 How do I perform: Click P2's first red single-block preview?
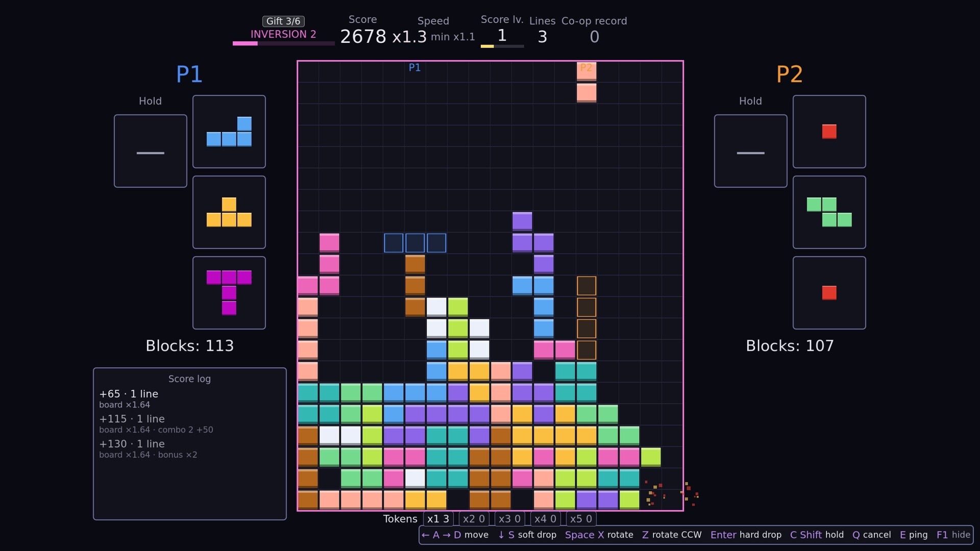[829, 132]
